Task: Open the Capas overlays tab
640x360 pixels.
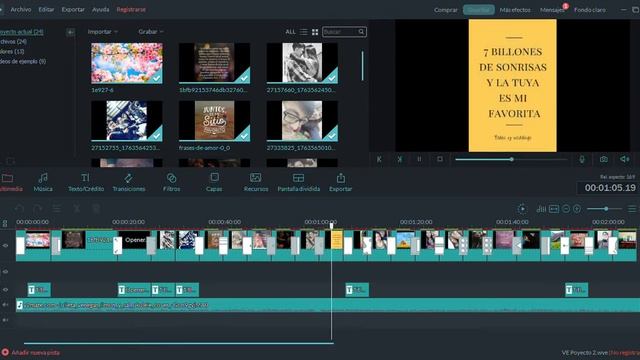Action: pos(214,182)
